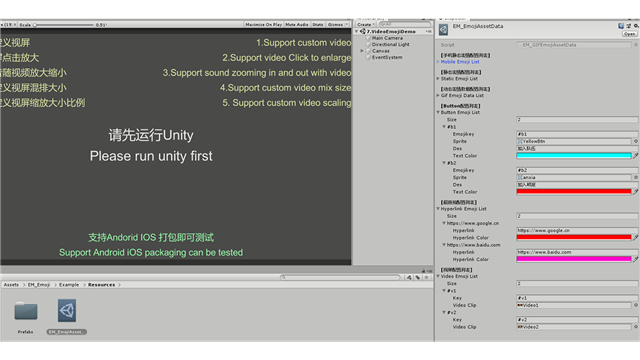The height and width of the screenshot is (360, 640).
Task: Go to Assets in project breadcrumb
Action: tap(11, 285)
